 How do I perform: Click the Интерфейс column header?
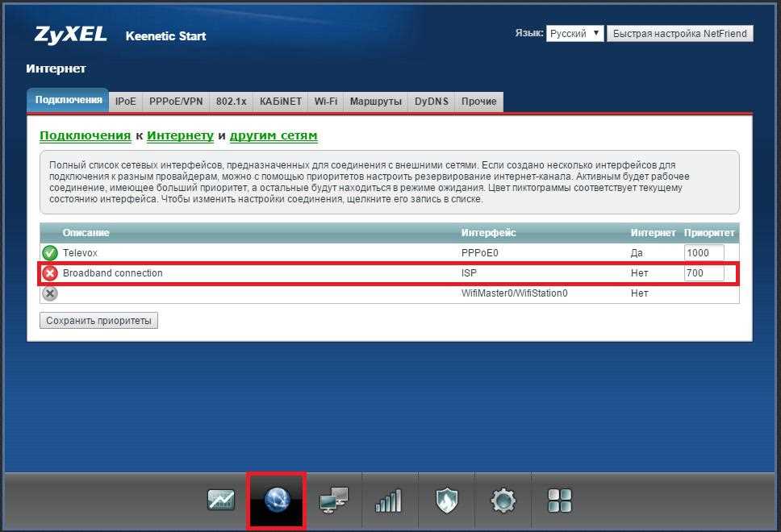[x=489, y=232]
